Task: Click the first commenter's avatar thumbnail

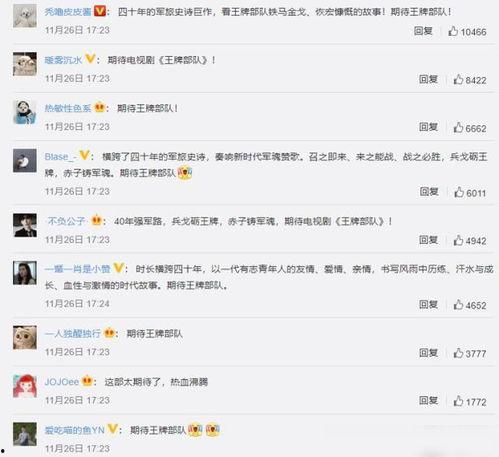Action: [x=25, y=16]
